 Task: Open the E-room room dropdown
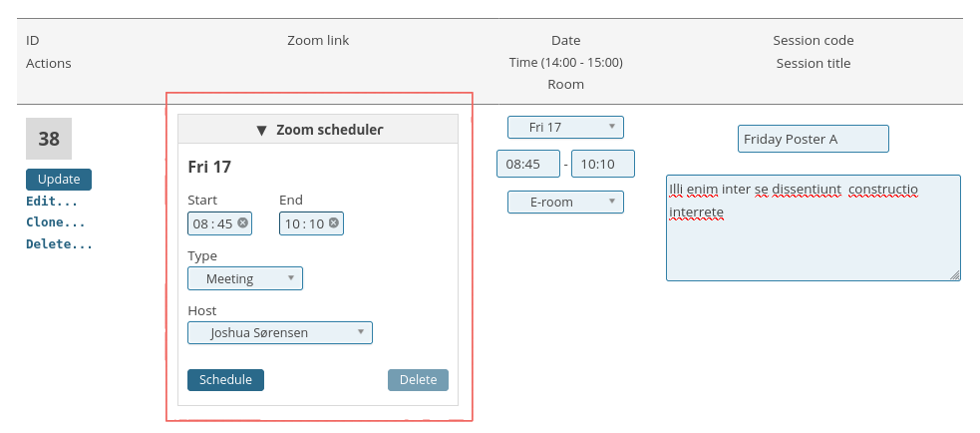point(565,203)
